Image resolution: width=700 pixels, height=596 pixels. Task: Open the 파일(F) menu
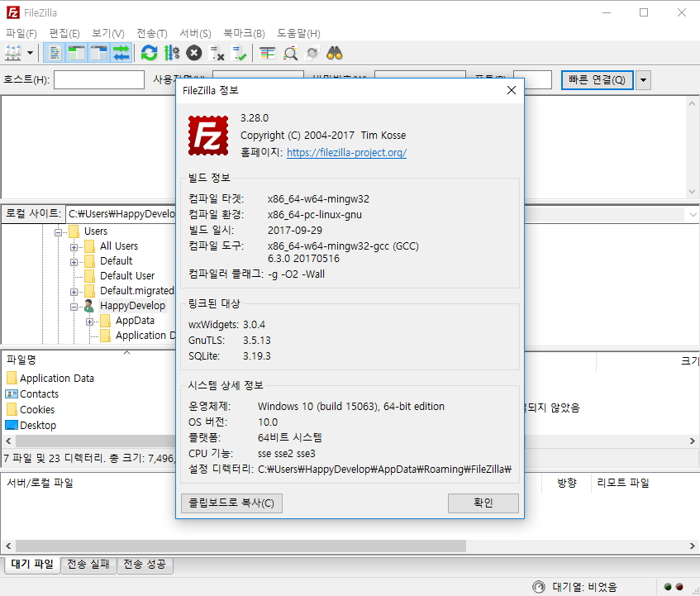[21, 34]
